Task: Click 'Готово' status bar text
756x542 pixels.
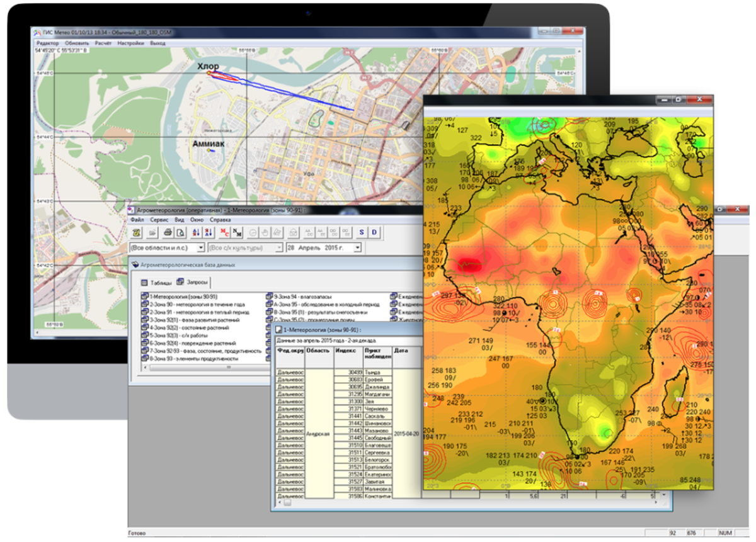Action: point(136,534)
